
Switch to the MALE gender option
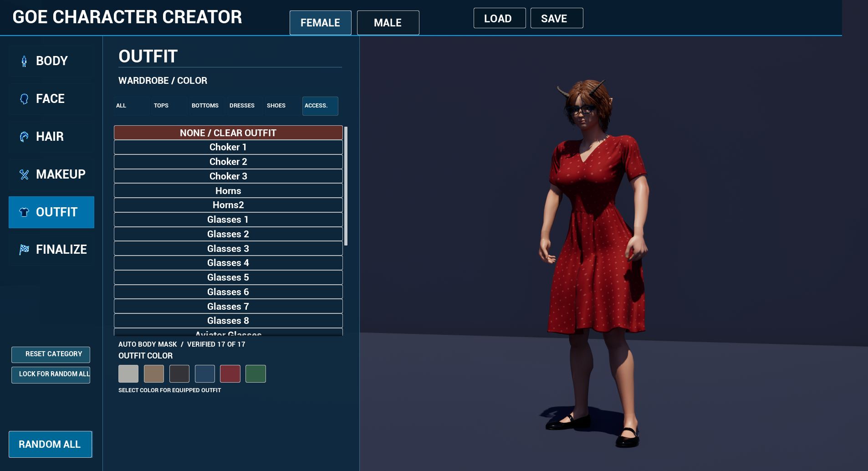388,23
